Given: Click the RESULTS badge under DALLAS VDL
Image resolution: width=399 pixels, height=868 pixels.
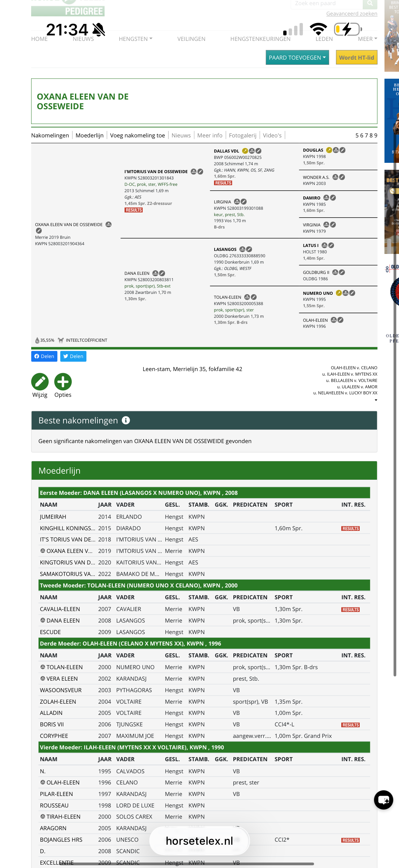Looking at the screenshot, I should pyautogui.click(x=223, y=183).
